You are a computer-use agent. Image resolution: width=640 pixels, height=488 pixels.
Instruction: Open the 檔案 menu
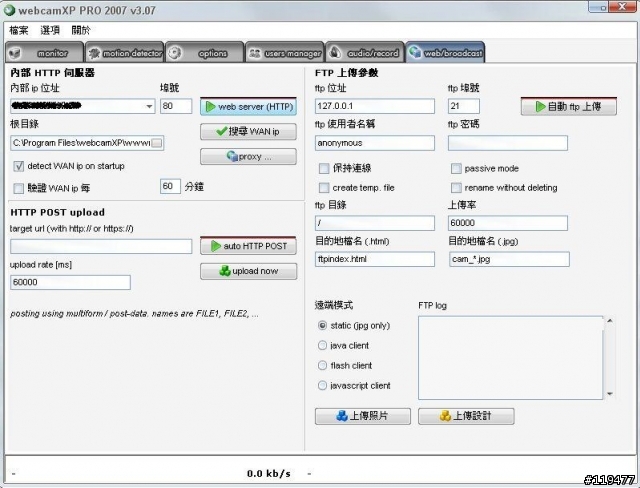(19, 30)
